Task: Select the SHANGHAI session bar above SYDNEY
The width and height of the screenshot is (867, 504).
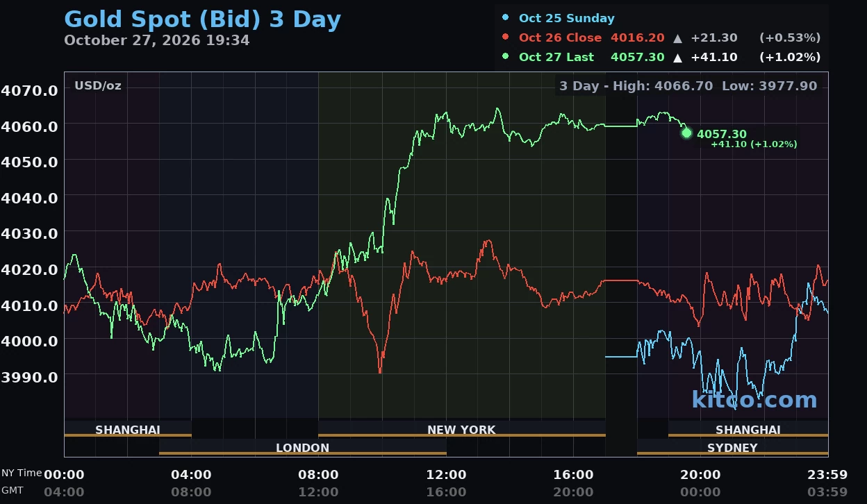Action: click(x=748, y=430)
